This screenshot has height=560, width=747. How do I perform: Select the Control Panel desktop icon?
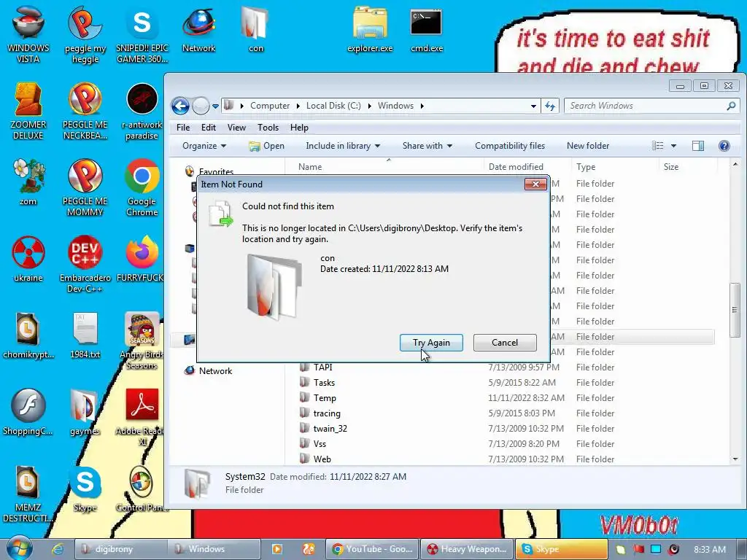[142, 489]
